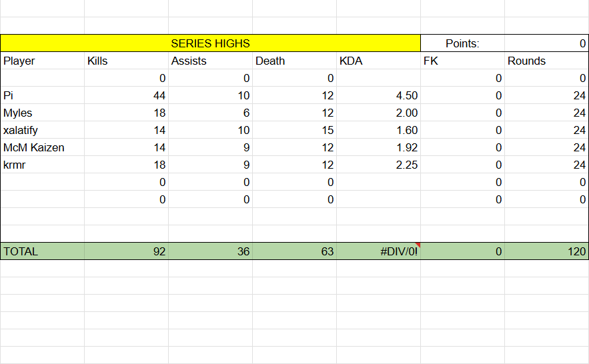Image resolution: width=589 pixels, height=364 pixels.
Task: Select the SERIES HIGHS header cell
Action: pyautogui.click(x=210, y=43)
